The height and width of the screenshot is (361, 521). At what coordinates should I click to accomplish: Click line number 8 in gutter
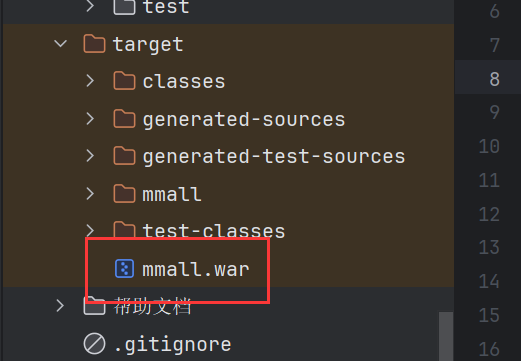[x=494, y=79]
